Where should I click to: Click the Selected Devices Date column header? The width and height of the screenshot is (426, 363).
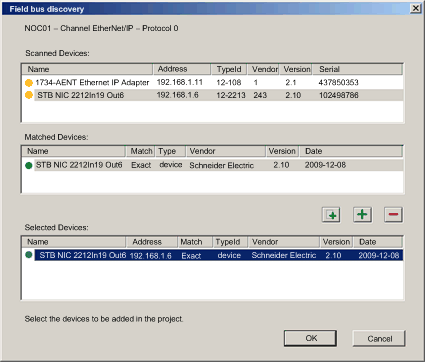click(378, 242)
